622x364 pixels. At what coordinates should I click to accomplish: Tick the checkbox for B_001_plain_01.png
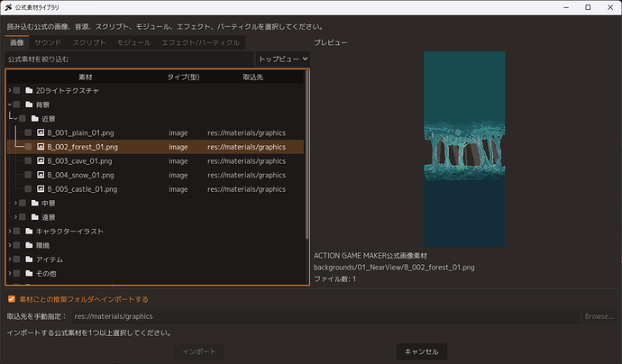(28, 132)
